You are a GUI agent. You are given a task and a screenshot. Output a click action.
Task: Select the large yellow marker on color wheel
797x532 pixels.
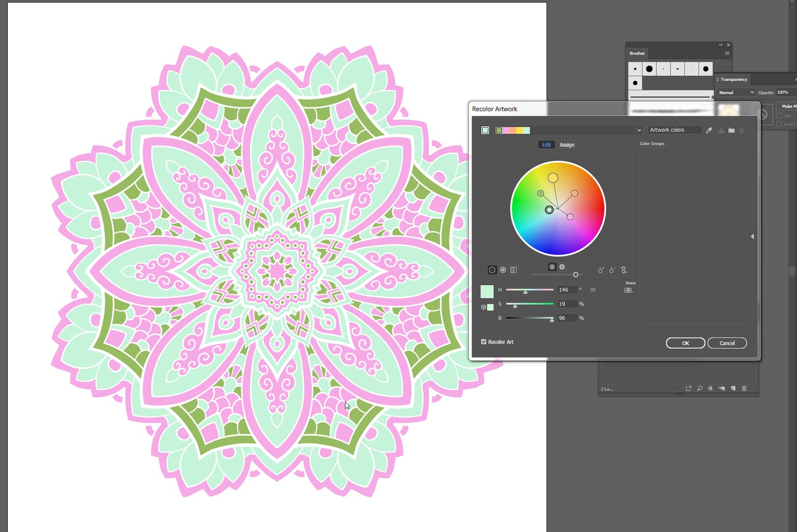tap(553, 178)
